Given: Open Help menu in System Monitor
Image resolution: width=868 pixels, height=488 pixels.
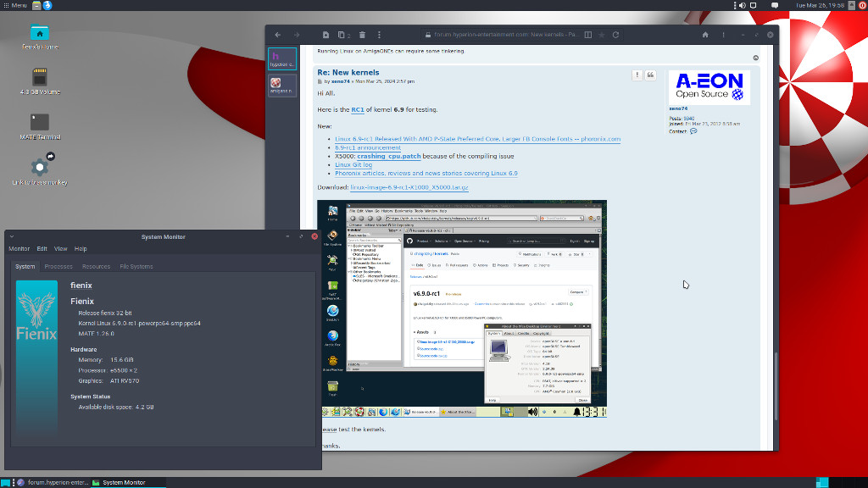Looking at the screenshot, I should click(x=81, y=249).
